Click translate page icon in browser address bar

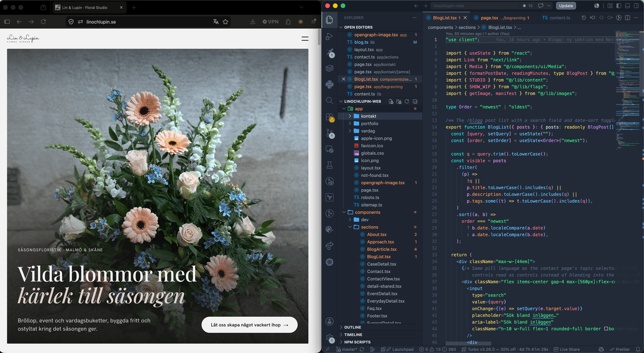pos(216,22)
